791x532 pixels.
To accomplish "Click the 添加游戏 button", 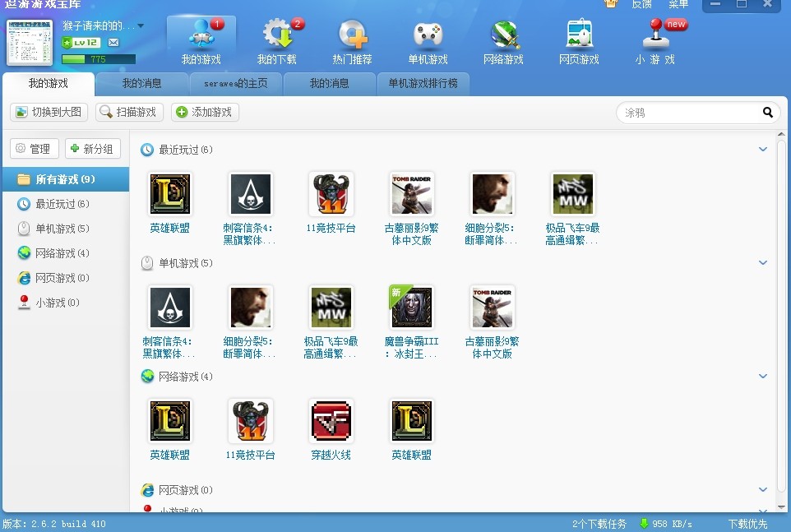I will [x=205, y=112].
